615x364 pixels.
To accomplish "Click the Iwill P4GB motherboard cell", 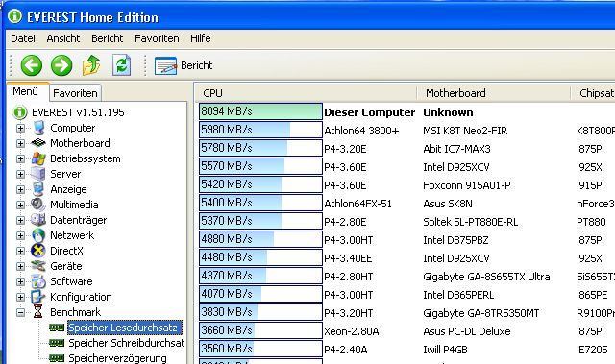I will pyautogui.click(x=445, y=350).
